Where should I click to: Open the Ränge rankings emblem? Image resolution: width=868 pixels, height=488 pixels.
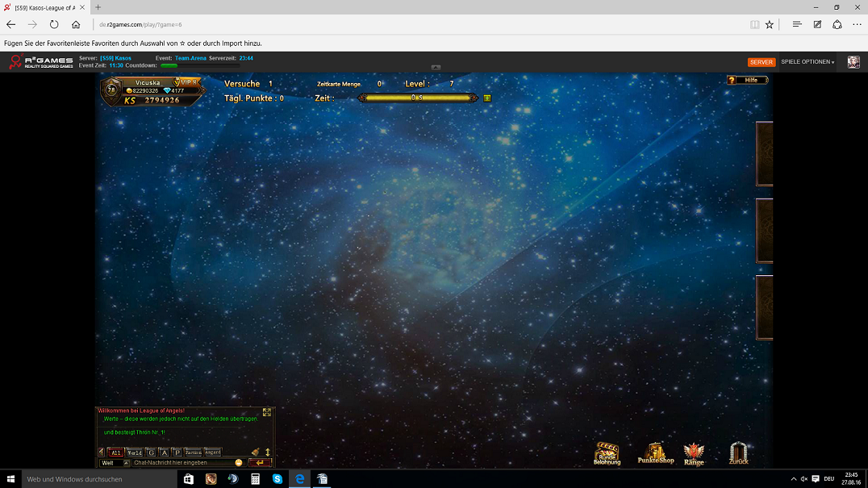pyautogui.click(x=694, y=453)
